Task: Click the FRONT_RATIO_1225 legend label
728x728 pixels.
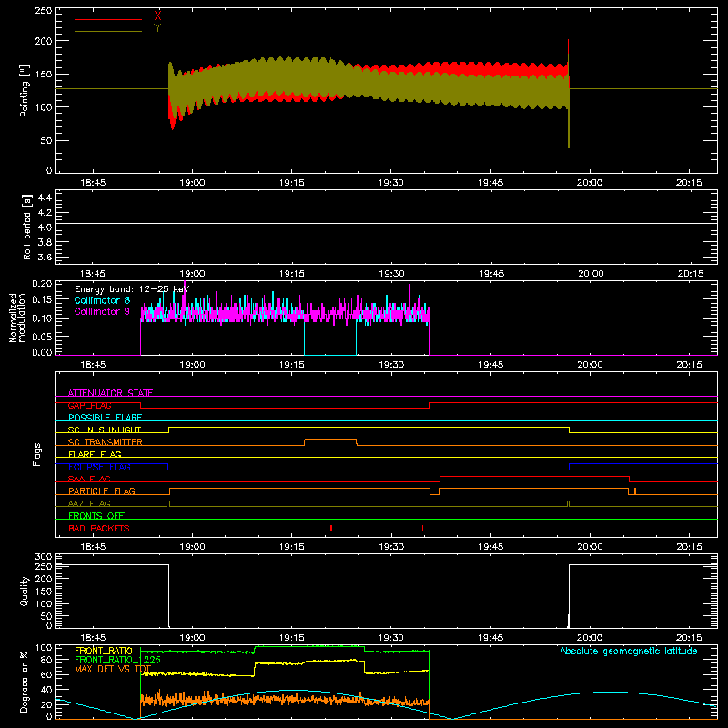Action: click(x=117, y=660)
